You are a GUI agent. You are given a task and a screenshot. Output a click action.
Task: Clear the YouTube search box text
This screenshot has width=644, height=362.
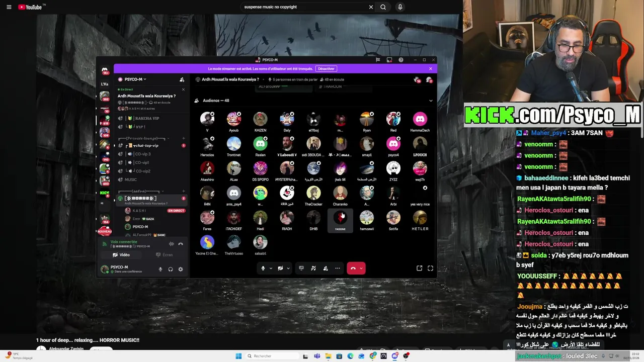coord(371,7)
